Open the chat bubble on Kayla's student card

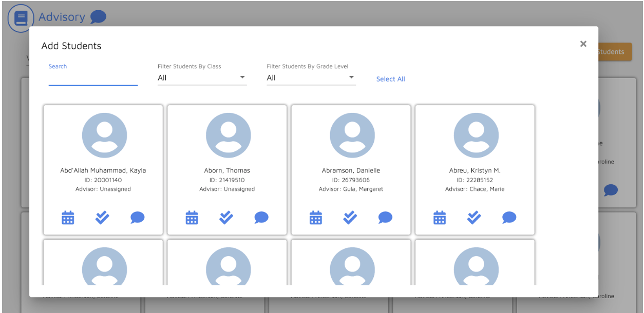[x=137, y=218]
